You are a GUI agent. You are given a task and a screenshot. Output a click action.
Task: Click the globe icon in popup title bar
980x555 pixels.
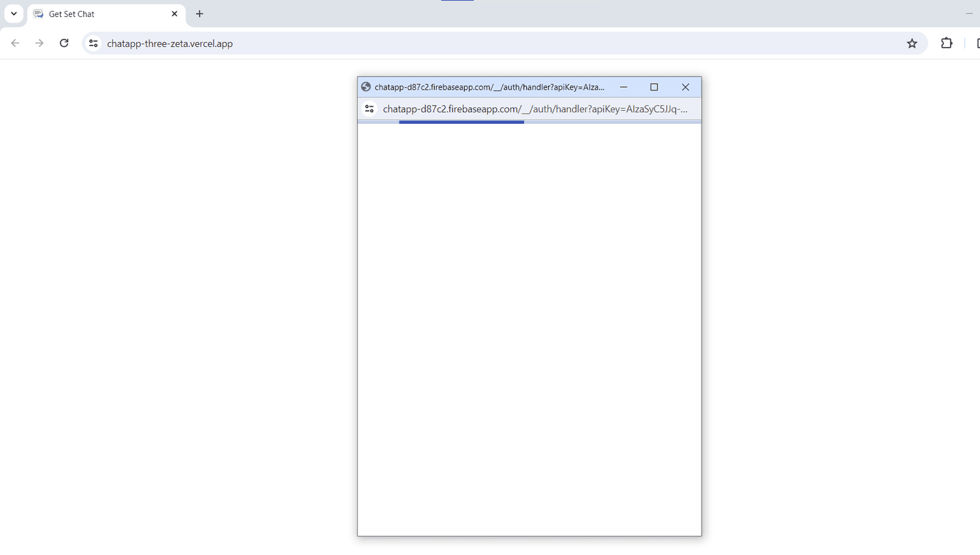(x=366, y=87)
